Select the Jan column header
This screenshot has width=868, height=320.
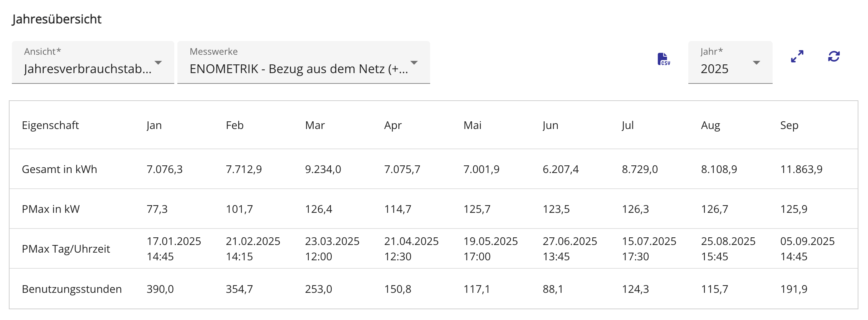pyautogui.click(x=154, y=125)
